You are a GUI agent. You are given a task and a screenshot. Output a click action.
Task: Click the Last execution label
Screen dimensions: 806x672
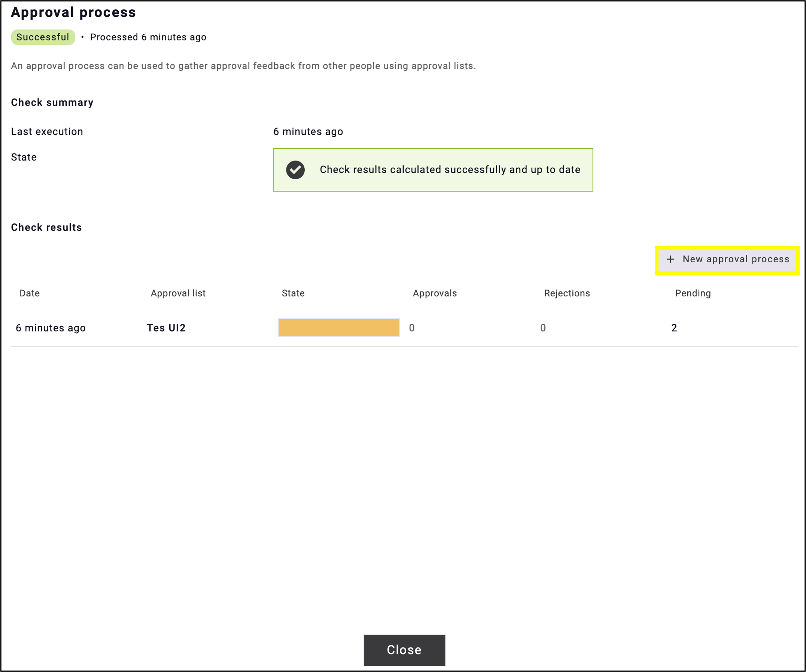(x=47, y=132)
